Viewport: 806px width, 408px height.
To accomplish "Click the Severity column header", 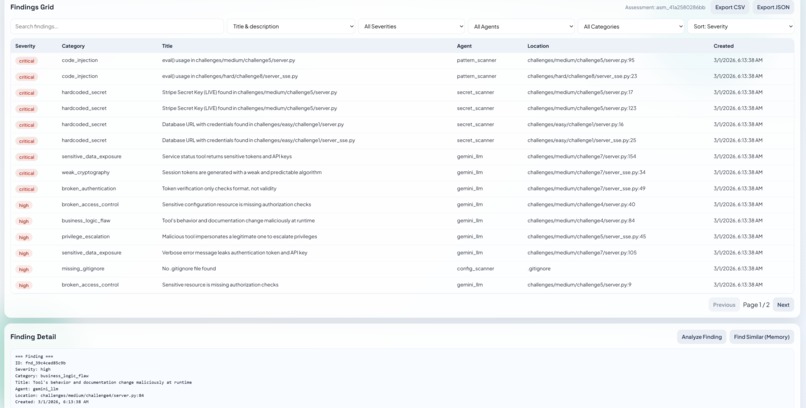I will [25, 46].
